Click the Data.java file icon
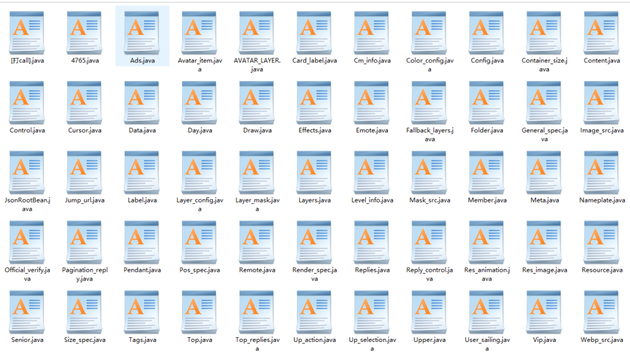The image size is (630, 364). 142,103
